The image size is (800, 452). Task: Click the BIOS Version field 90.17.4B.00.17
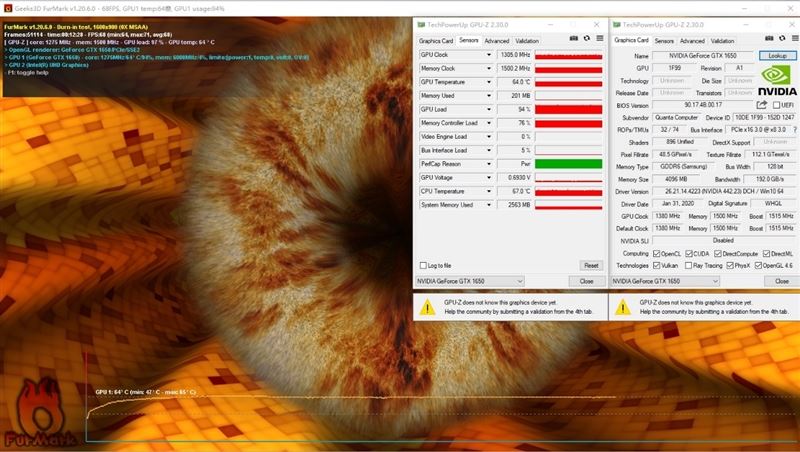pos(703,105)
